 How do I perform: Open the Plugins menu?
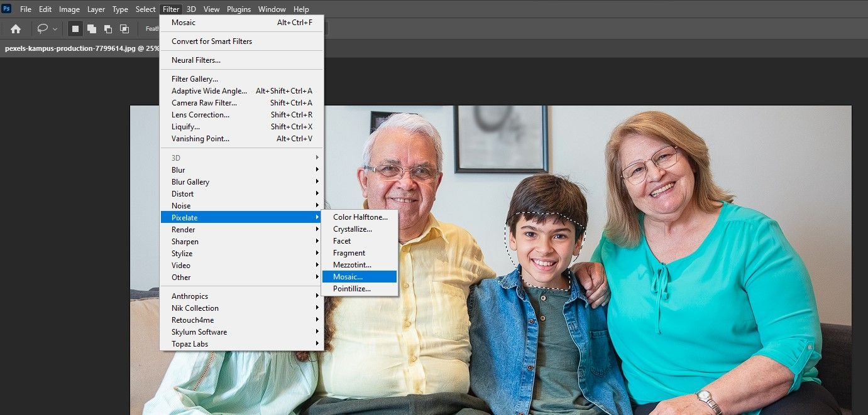point(239,9)
